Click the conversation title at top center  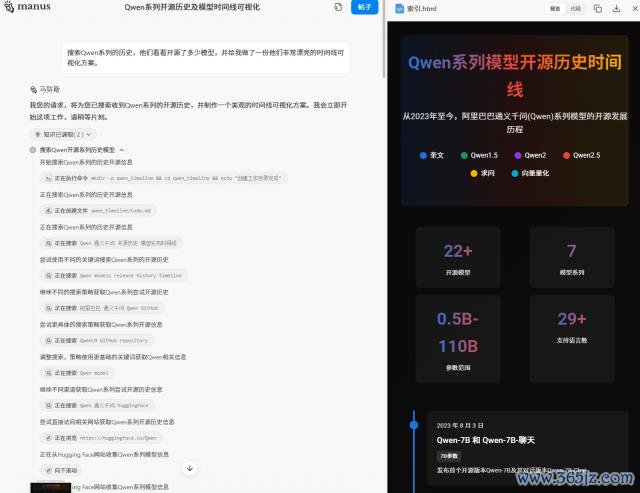pyautogui.click(x=192, y=7)
